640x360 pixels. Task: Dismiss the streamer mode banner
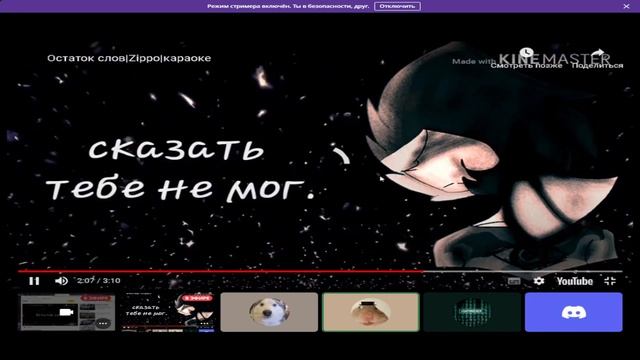626,6
